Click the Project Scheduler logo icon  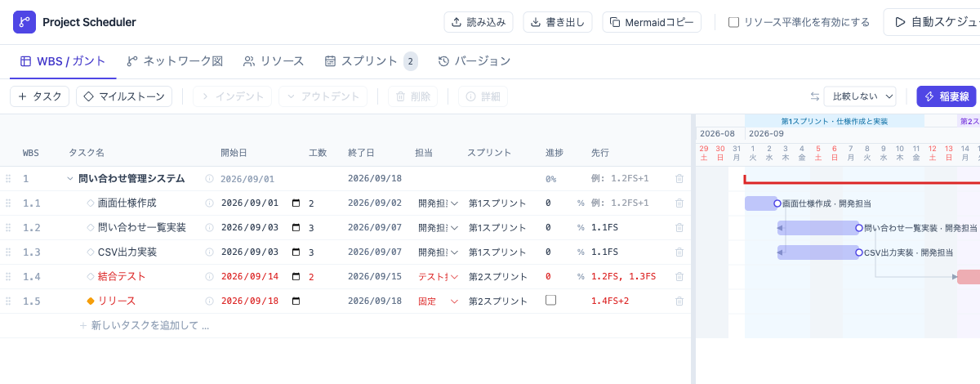[x=24, y=22]
